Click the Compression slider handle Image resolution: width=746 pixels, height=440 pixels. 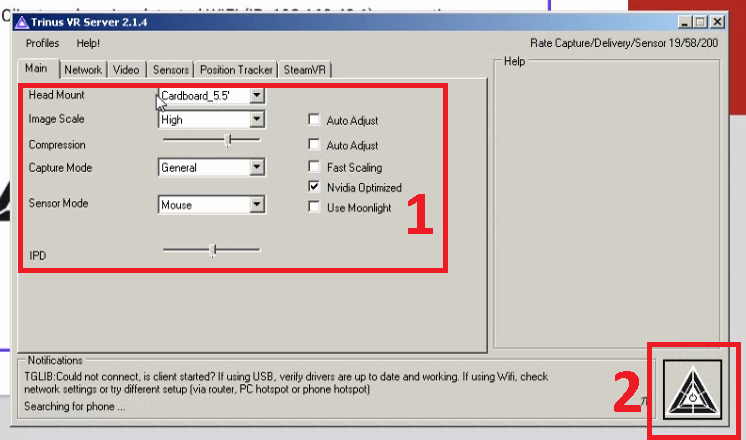click(x=228, y=140)
